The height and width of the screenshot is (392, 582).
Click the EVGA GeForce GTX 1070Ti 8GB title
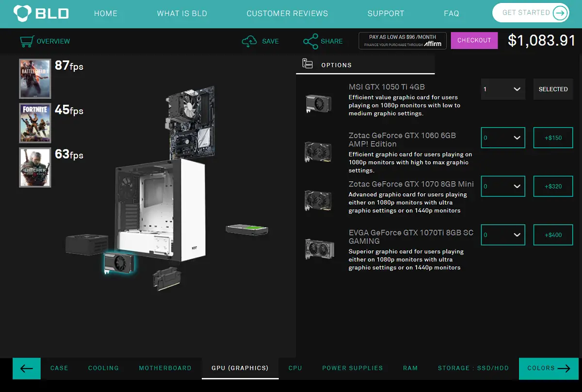[x=411, y=236]
